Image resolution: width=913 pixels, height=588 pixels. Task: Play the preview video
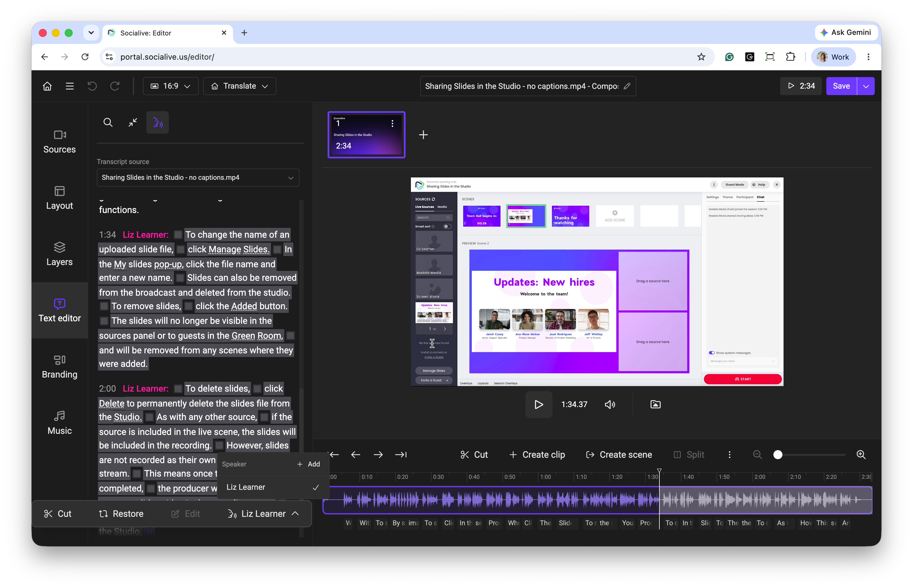click(539, 404)
